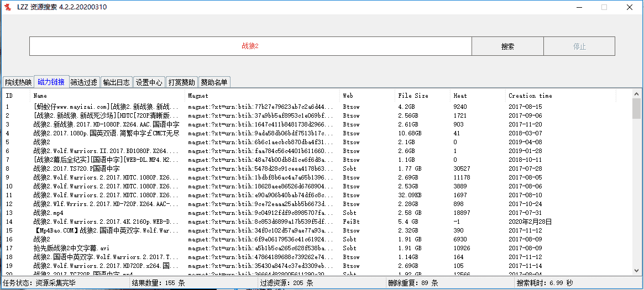Open the 赞助名单 tab
This screenshot has height=290, width=644.
214,82
